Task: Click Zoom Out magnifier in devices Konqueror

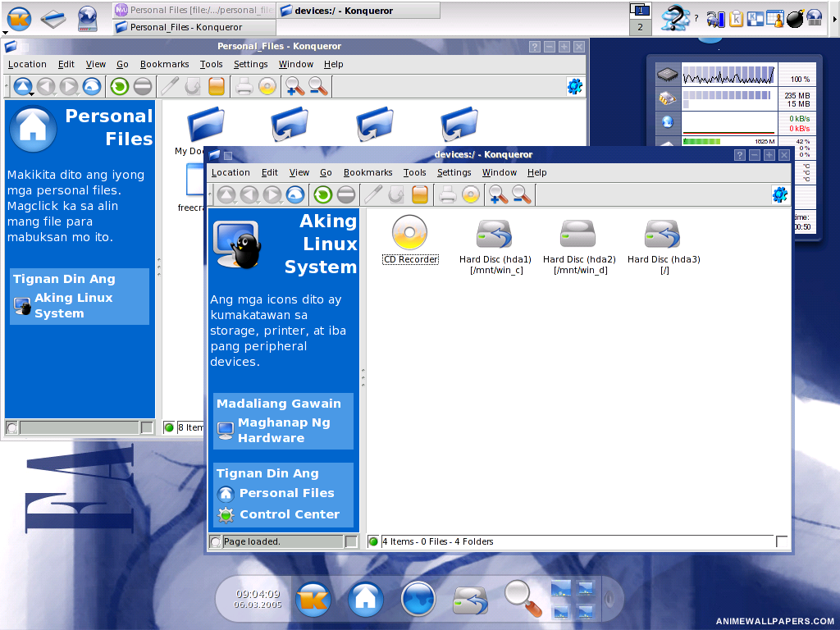Action: 521,194
